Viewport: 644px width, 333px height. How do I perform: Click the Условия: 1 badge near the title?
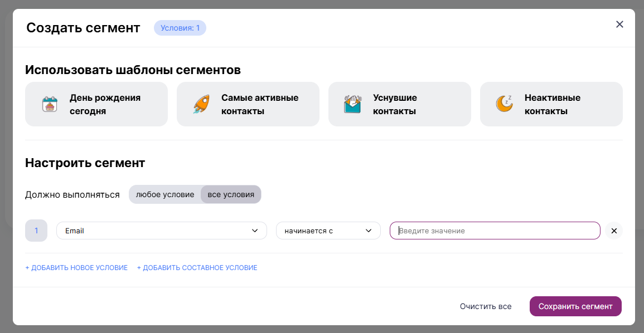[x=180, y=27]
